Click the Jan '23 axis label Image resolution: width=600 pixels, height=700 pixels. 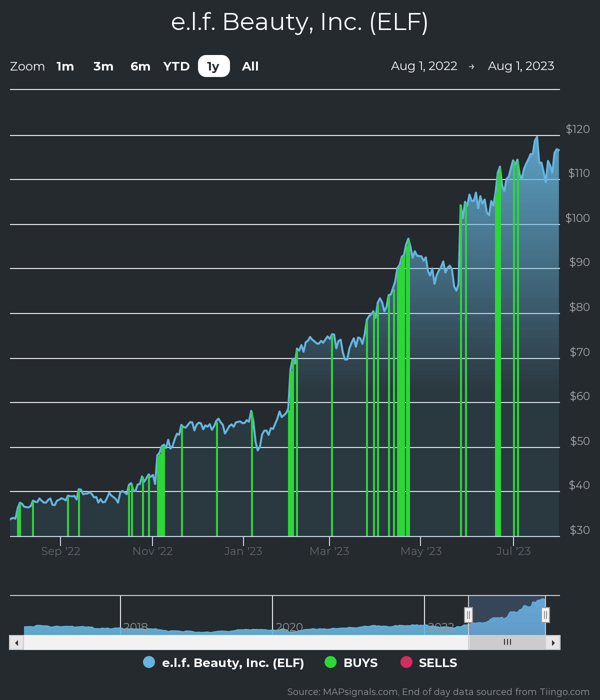tap(243, 551)
